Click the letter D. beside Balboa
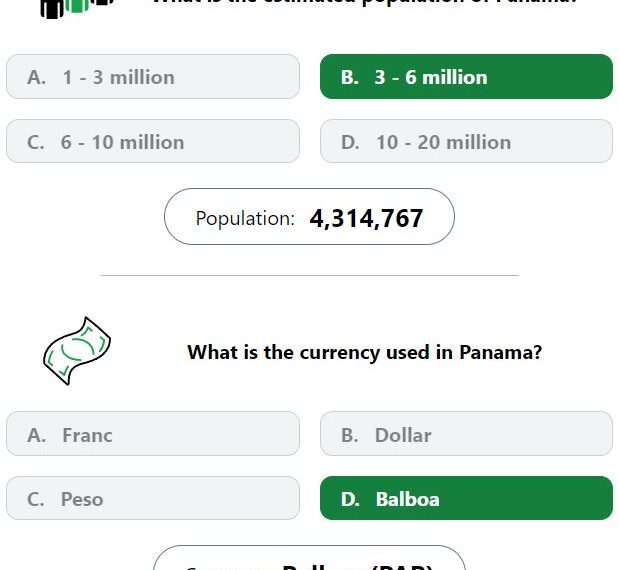Viewport: 619px width, 570px height. pos(350,499)
